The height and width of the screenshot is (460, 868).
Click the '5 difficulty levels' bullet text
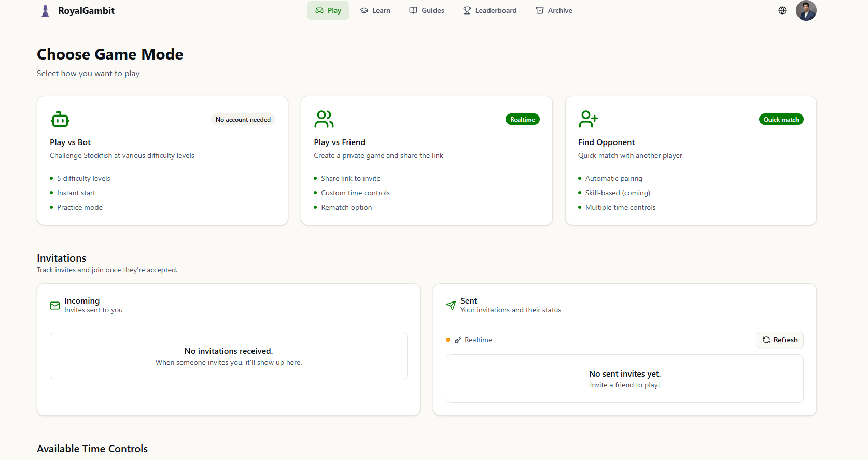(x=83, y=178)
